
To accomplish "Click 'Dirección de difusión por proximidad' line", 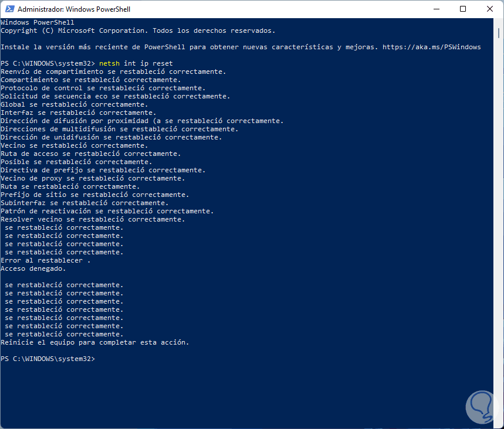I will (142, 121).
